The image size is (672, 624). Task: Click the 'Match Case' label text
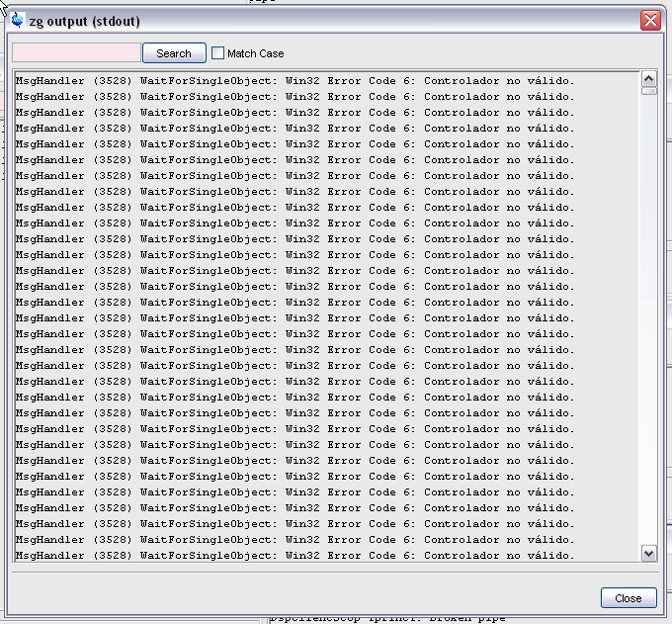click(x=255, y=53)
